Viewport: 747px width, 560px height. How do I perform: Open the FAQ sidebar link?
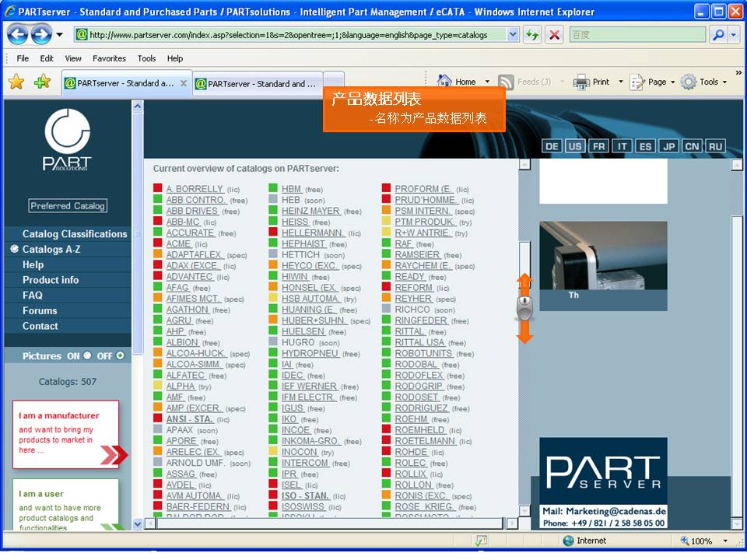33,296
